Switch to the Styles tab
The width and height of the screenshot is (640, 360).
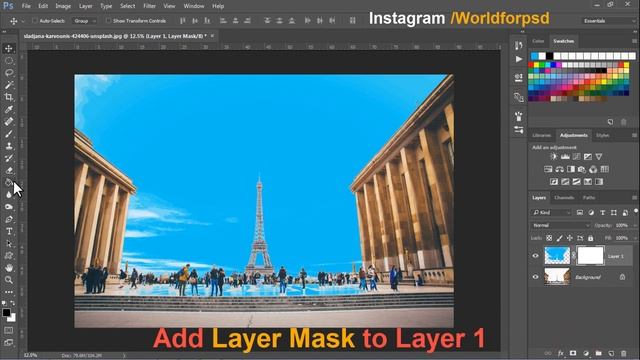click(602, 135)
